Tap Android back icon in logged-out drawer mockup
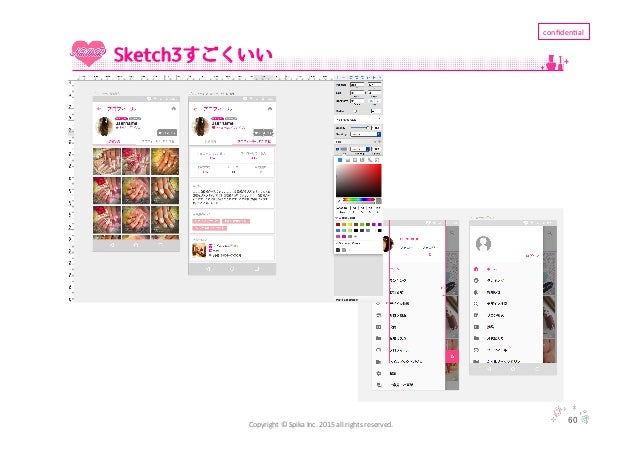 (489, 369)
